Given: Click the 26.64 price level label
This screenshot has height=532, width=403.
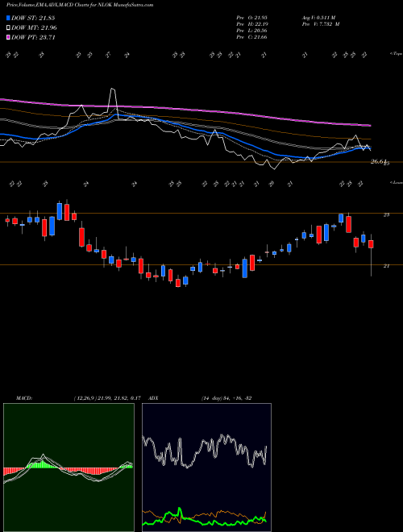Looking at the screenshot, I should pos(379,162).
